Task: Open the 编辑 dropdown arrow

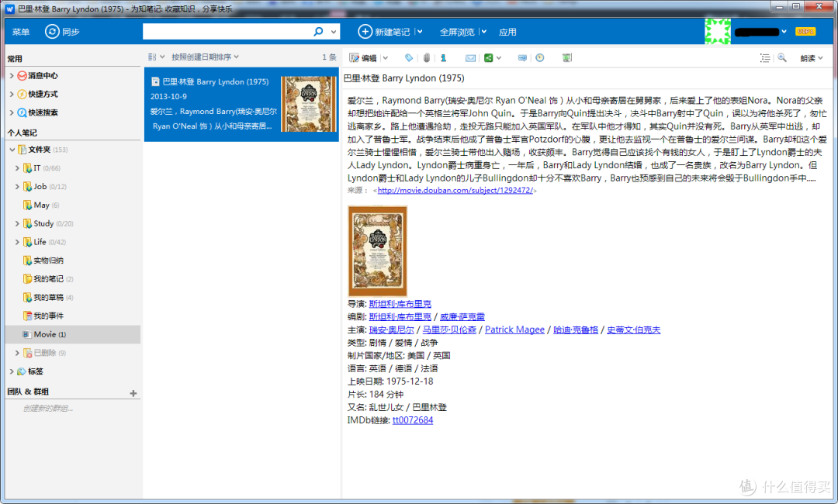Action: click(x=386, y=57)
